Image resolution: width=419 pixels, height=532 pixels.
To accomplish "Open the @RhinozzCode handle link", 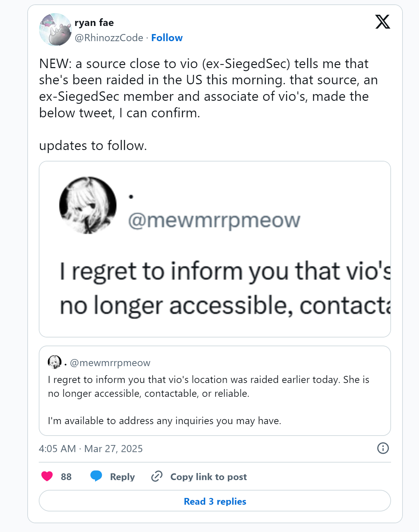I will click(x=109, y=38).
